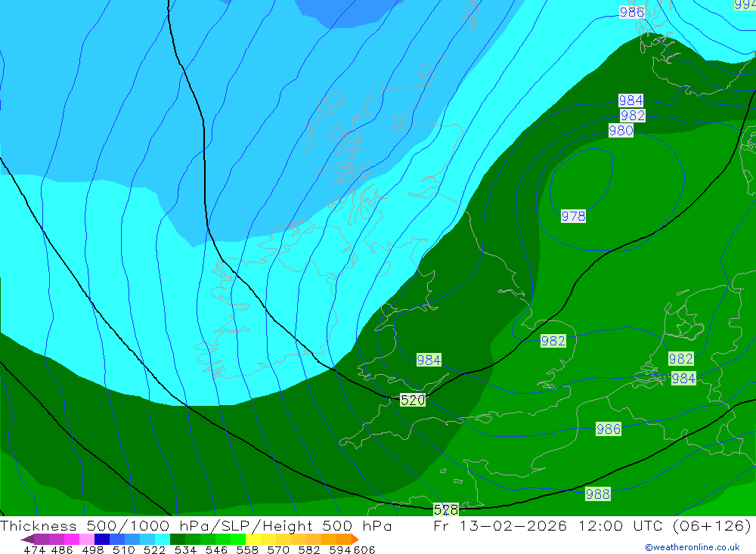
Task: Click the legend value 498
Action: pyautogui.click(x=93, y=550)
